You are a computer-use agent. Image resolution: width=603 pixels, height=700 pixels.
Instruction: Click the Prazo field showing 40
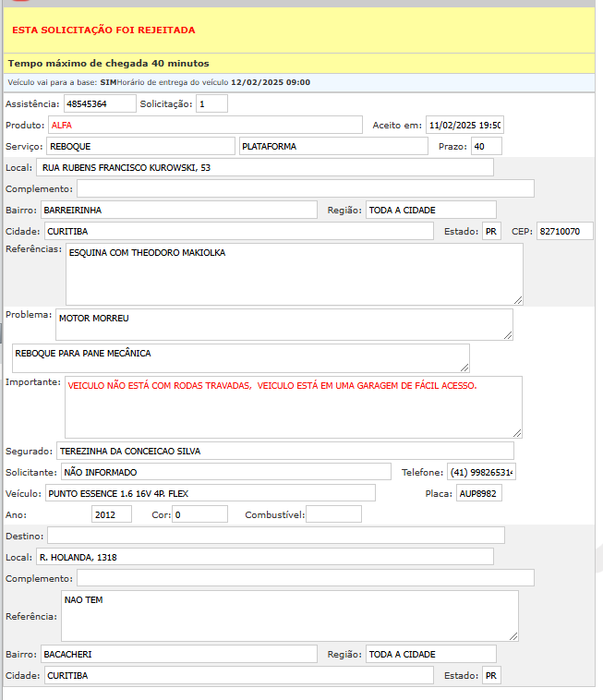coord(486,146)
